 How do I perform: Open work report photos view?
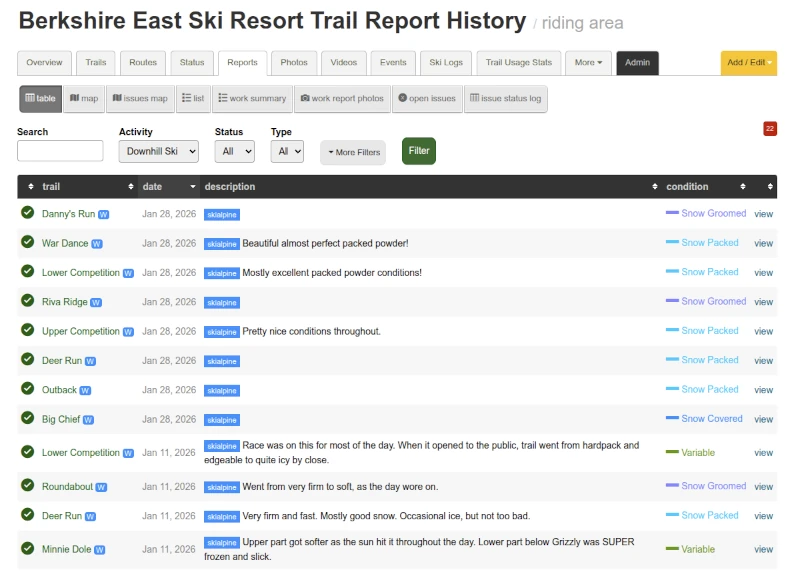click(342, 98)
